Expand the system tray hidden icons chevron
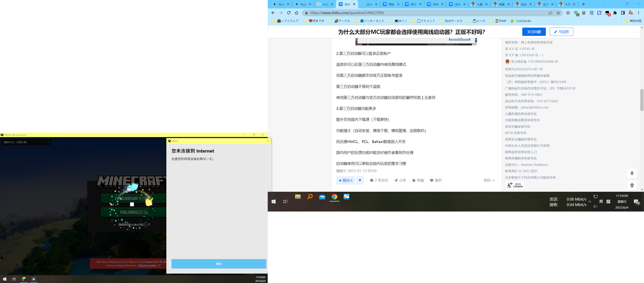Image resolution: width=644 pixels, height=283 pixels. [x=590, y=202]
